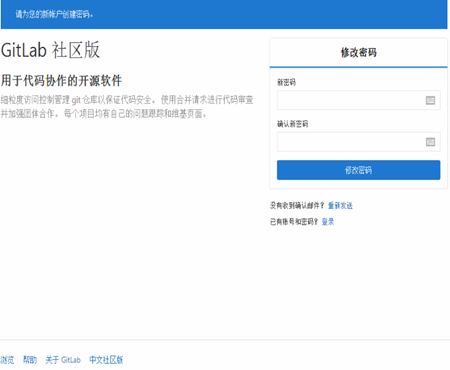Viewport: 450px width, 370px height.
Task: Click the 确认新密码 field label
Action: [292, 124]
